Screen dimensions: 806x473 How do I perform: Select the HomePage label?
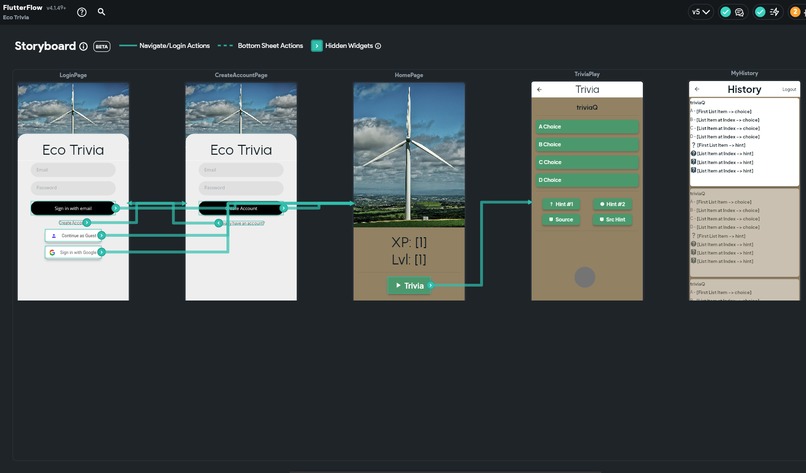pos(409,75)
